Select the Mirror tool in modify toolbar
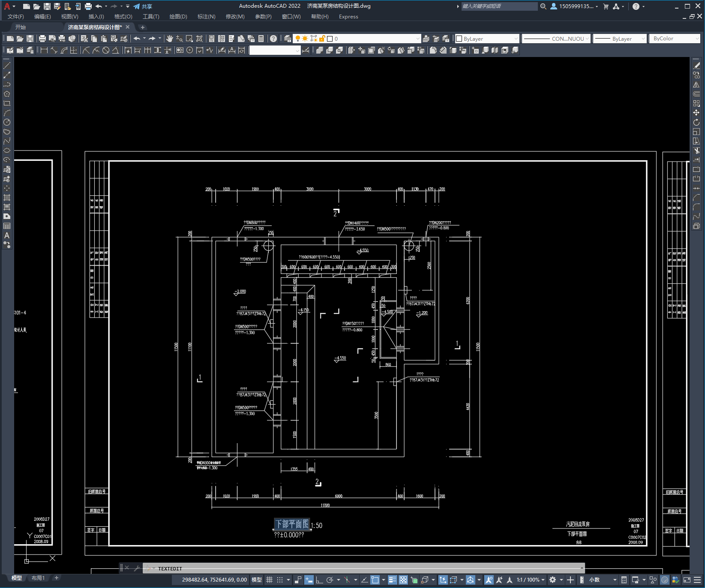 (x=696, y=84)
